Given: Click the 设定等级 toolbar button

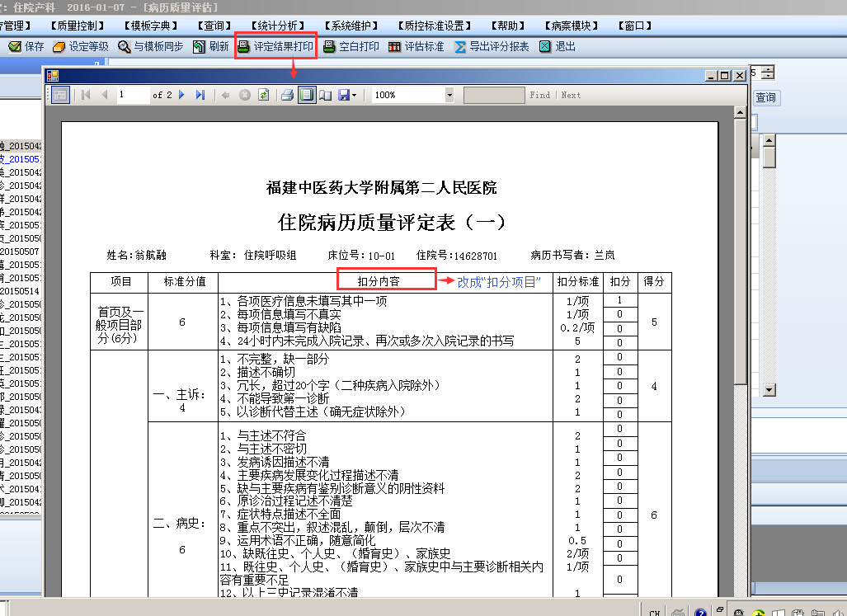Looking at the screenshot, I should pos(81,47).
